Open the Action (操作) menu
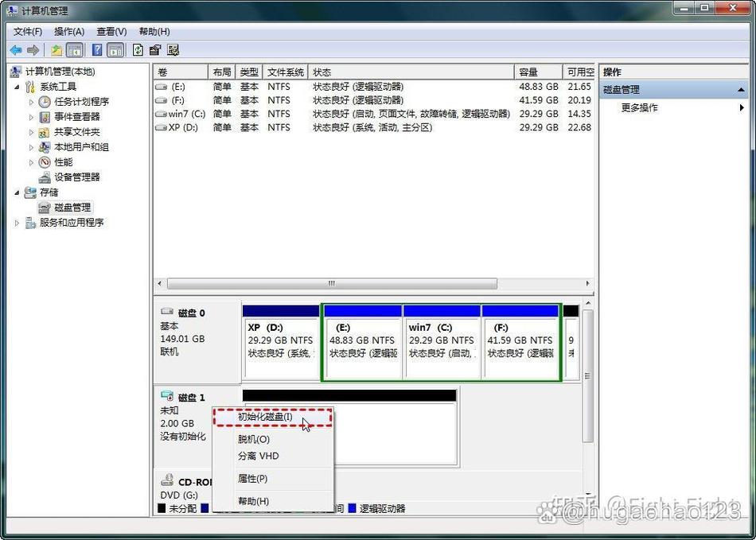 click(x=69, y=31)
